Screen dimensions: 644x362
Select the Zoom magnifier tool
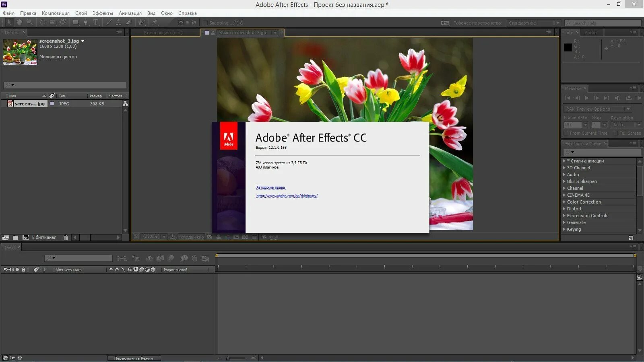coord(29,23)
